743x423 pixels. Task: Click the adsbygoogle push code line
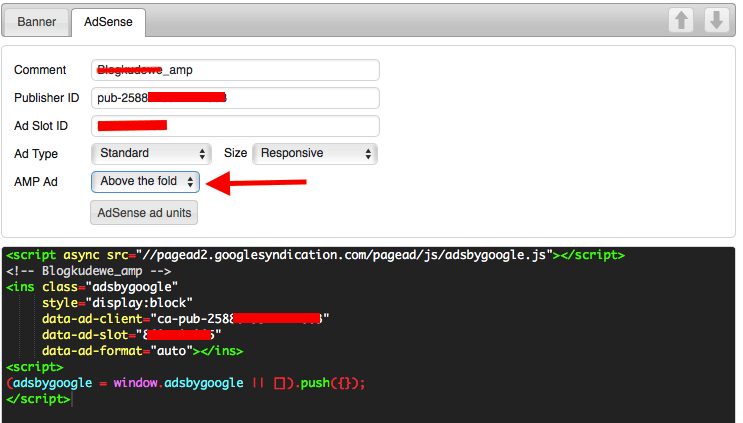click(186, 383)
